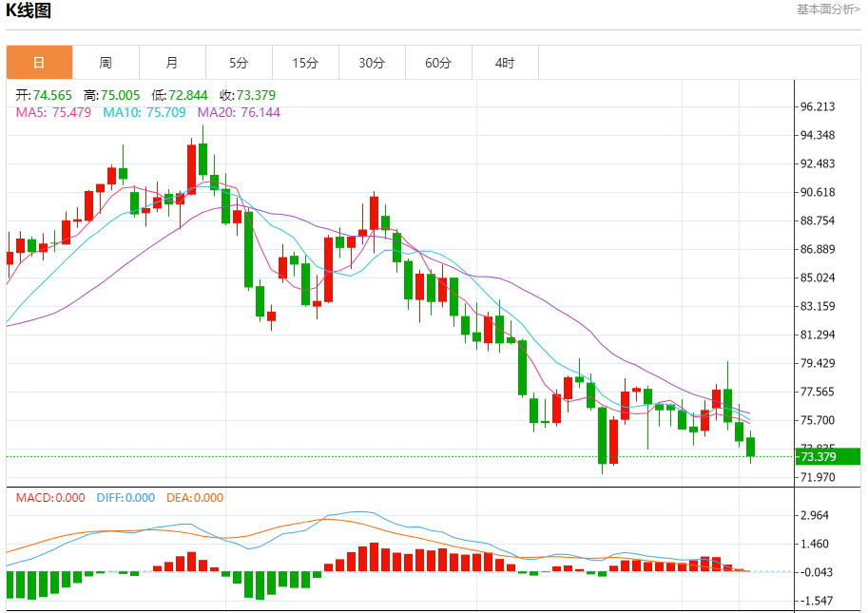Click the 90.618 price axis label

[x=818, y=192]
